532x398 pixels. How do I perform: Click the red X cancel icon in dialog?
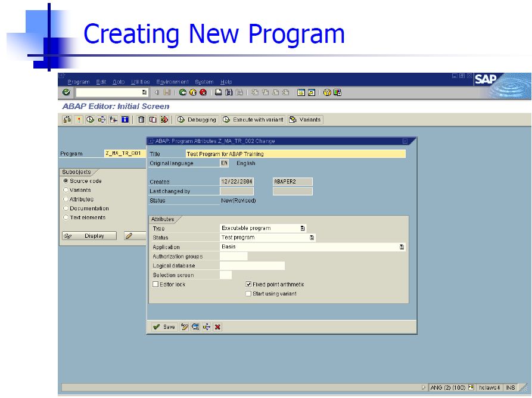coord(217,327)
